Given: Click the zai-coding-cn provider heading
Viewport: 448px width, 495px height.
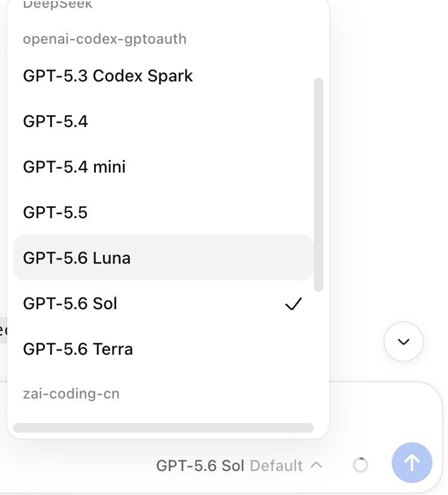Looking at the screenshot, I should [x=71, y=394].
